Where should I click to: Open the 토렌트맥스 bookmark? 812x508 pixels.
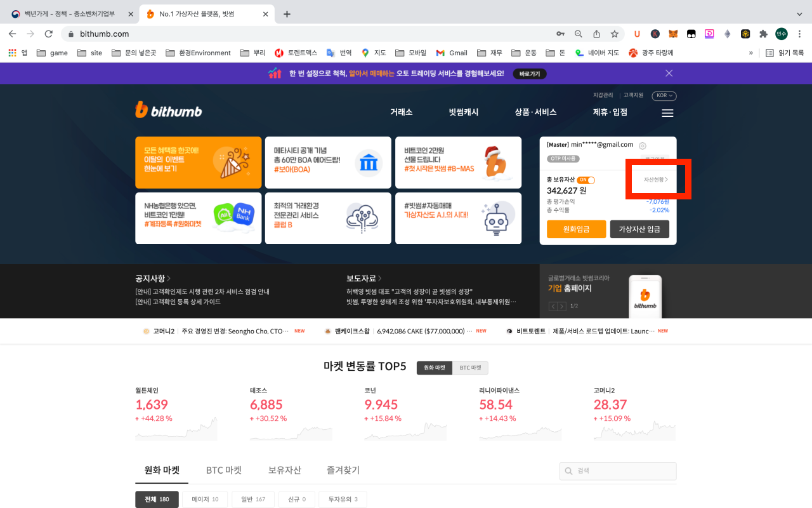point(296,53)
